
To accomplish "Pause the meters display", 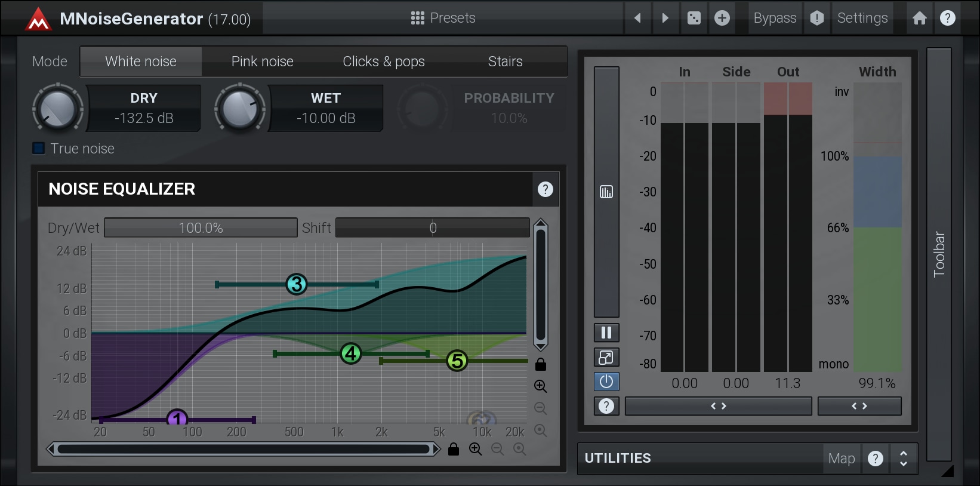I will tap(606, 333).
